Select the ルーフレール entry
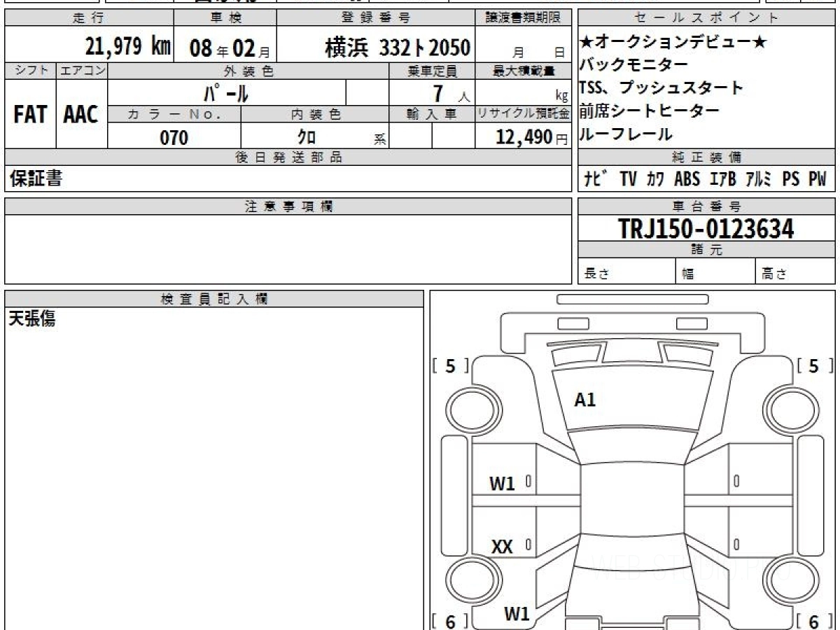The height and width of the screenshot is (630, 840). pos(625,134)
